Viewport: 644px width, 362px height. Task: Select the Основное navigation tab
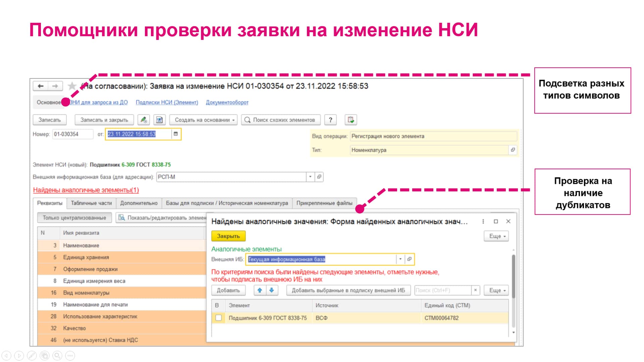pos(49,102)
